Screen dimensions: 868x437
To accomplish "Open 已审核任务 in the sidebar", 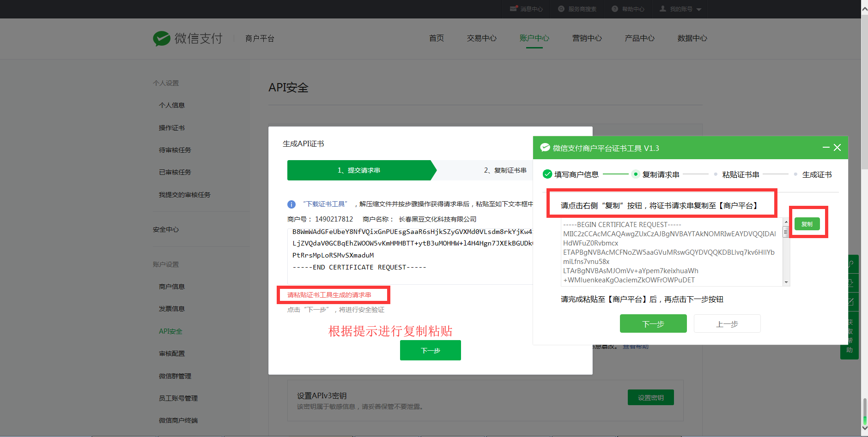I will pos(175,172).
